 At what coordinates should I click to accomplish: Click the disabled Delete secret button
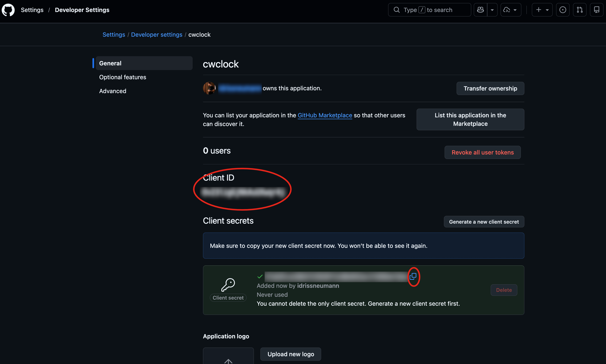[x=504, y=290]
